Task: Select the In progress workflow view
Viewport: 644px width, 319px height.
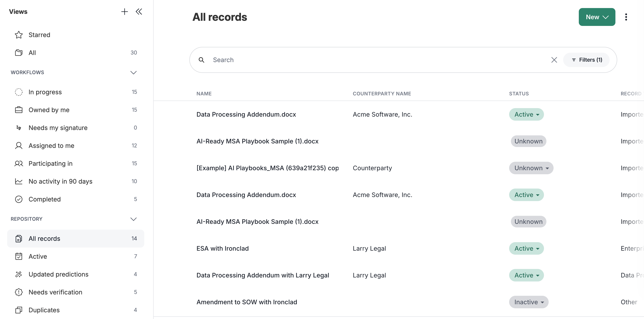Action: tap(75, 92)
